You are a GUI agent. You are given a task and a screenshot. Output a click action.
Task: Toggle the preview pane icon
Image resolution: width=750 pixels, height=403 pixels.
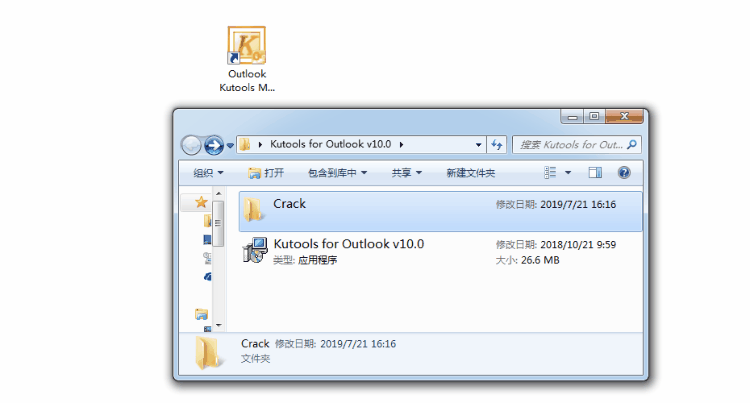[595, 173]
